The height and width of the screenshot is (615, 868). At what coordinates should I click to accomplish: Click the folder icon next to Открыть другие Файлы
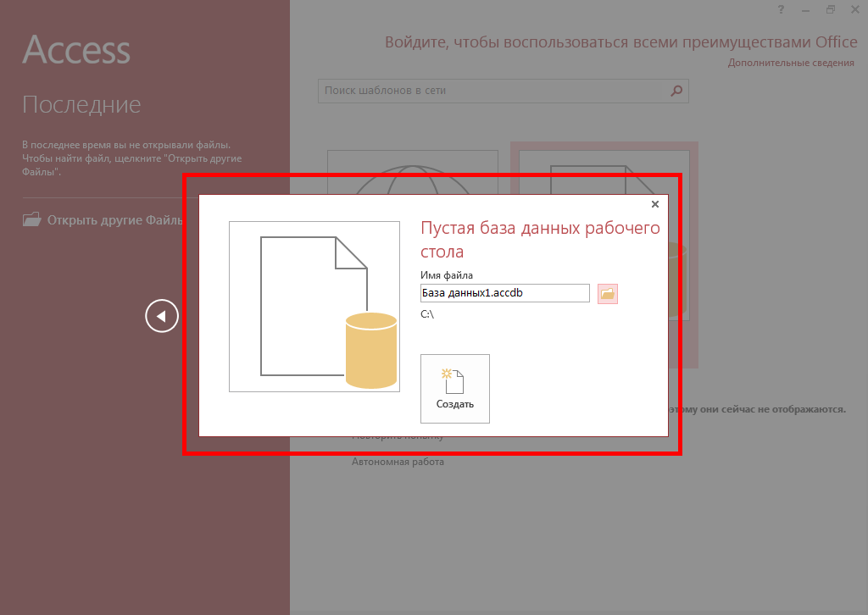[x=31, y=220]
